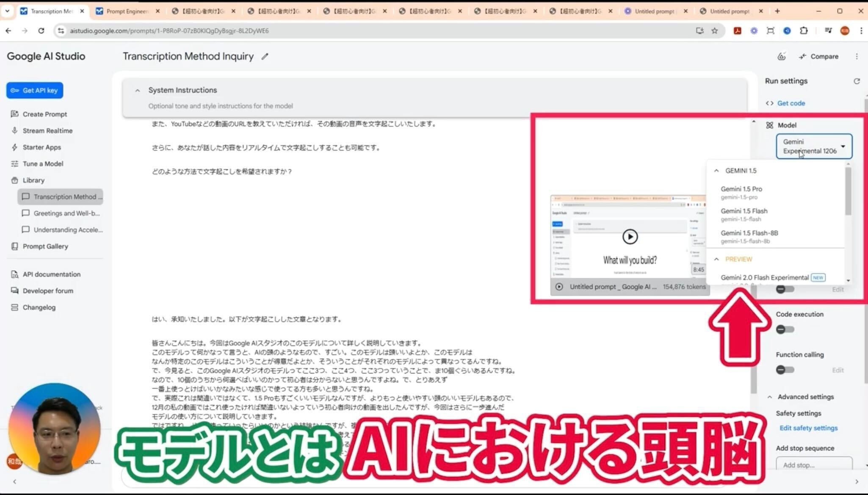Viewport: 868px width, 495px height.
Task: Open the Stream Realtime feature
Action: click(x=47, y=130)
